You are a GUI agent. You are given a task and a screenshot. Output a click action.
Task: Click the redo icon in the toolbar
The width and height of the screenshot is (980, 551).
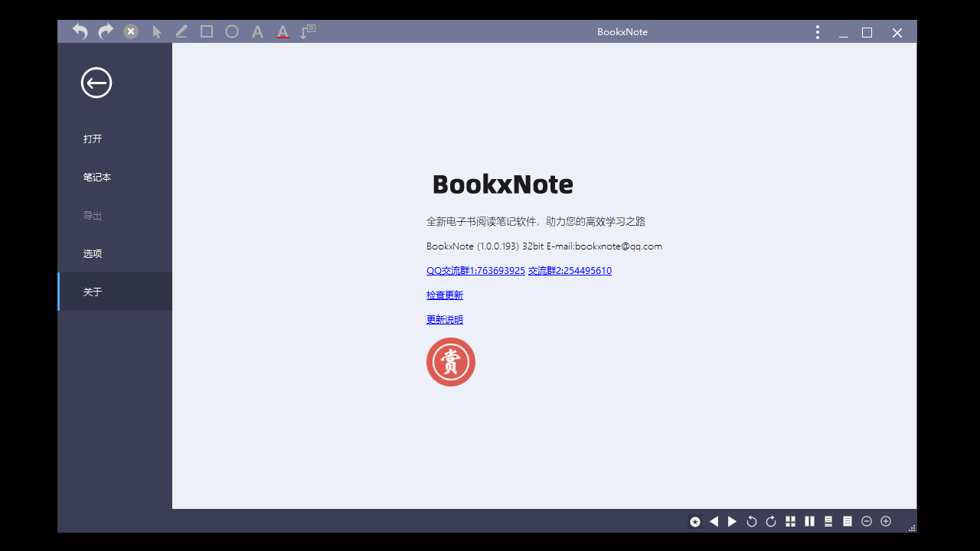[105, 31]
